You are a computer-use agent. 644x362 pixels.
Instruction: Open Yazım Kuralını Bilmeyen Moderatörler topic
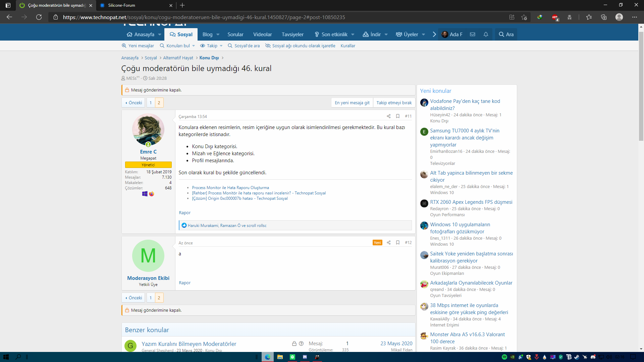click(189, 344)
